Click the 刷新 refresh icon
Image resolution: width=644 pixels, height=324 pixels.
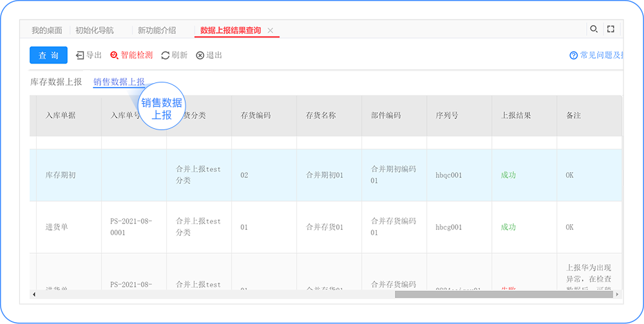click(166, 55)
